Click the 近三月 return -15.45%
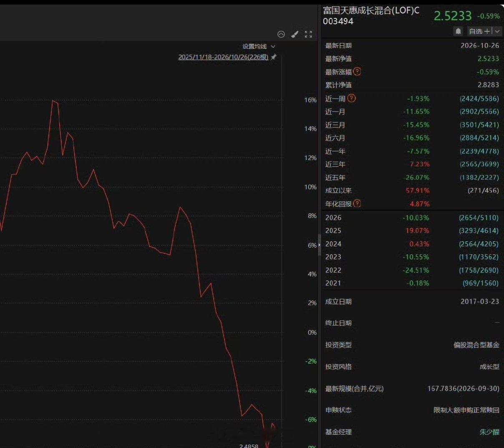This screenshot has width=504, height=448. tap(416, 125)
